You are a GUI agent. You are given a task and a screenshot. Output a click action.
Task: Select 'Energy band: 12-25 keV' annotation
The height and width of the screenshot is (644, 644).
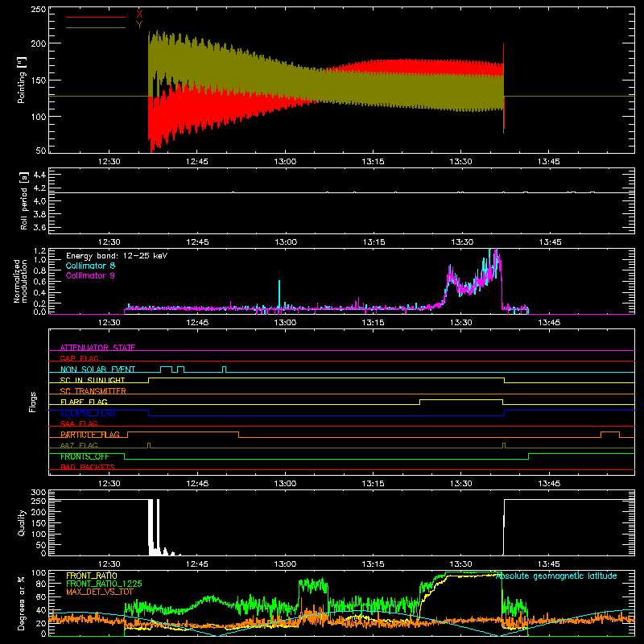tap(117, 255)
